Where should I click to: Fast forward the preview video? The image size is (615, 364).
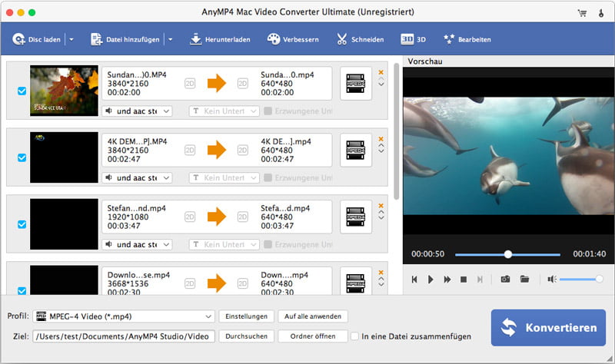pyautogui.click(x=447, y=280)
